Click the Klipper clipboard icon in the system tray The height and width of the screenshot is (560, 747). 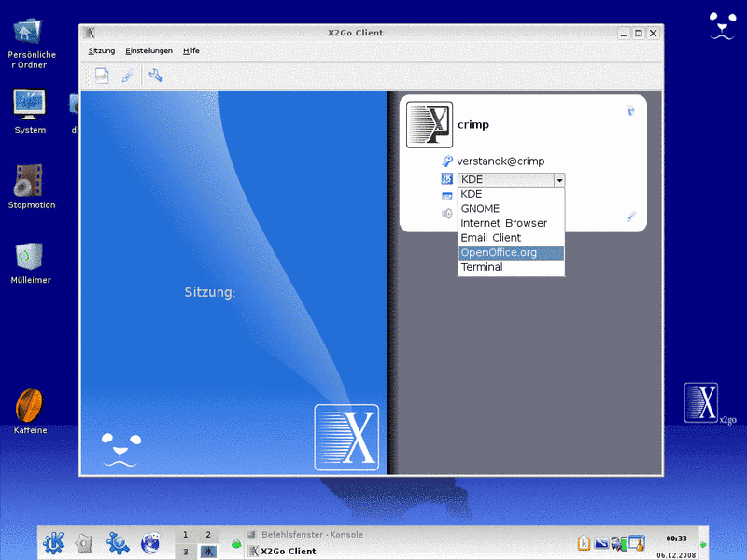584,542
